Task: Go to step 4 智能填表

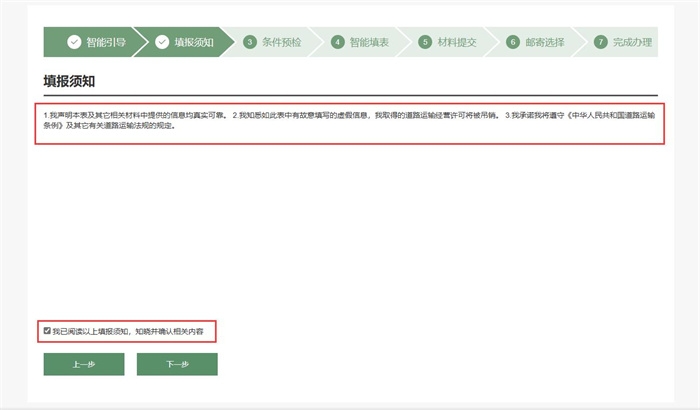Action: coord(360,42)
